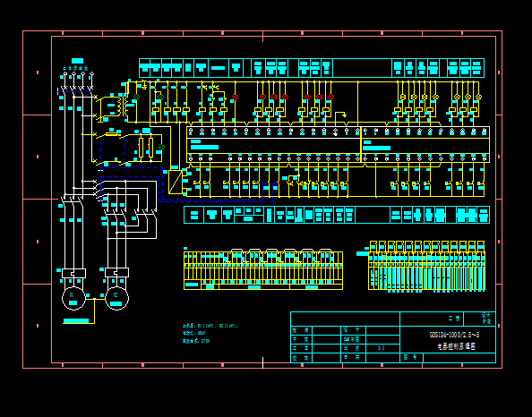Click the first cell of the upper cyan legend row
The width and height of the screenshot is (532, 417).
(145, 68)
